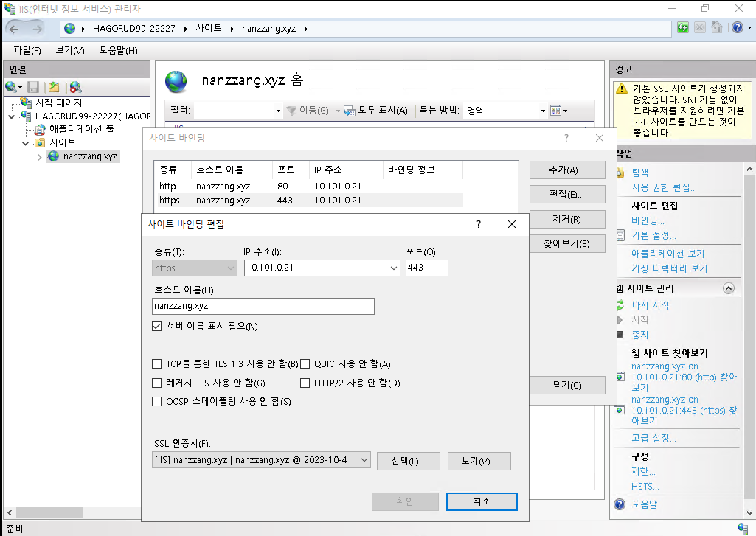Viewport: 756px width, 536px height.
Task: Click 취소 in binding edit dialog
Action: (482, 501)
